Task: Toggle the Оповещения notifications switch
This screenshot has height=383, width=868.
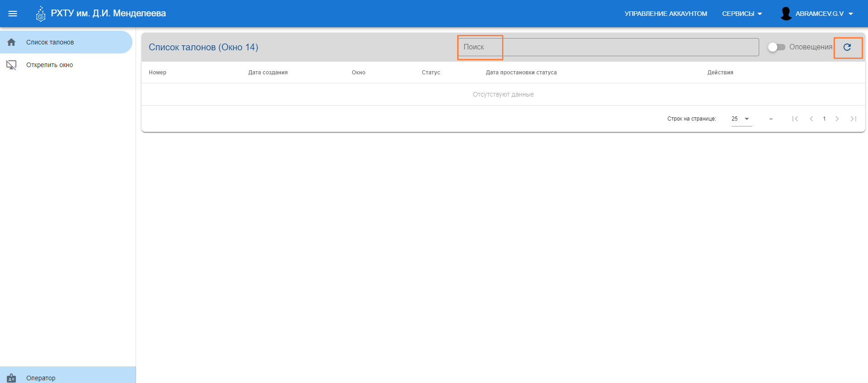Action: click(x=776, y=47)
